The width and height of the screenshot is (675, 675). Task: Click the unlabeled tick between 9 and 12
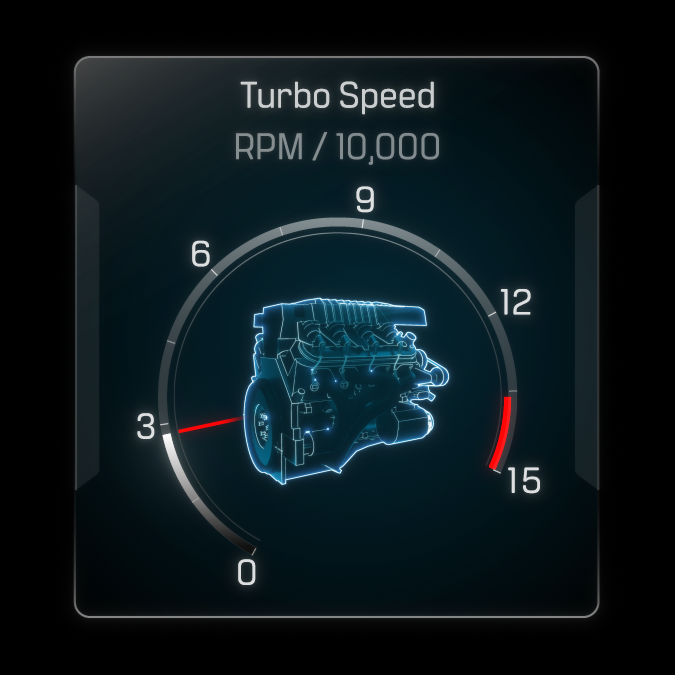(438, 253)
